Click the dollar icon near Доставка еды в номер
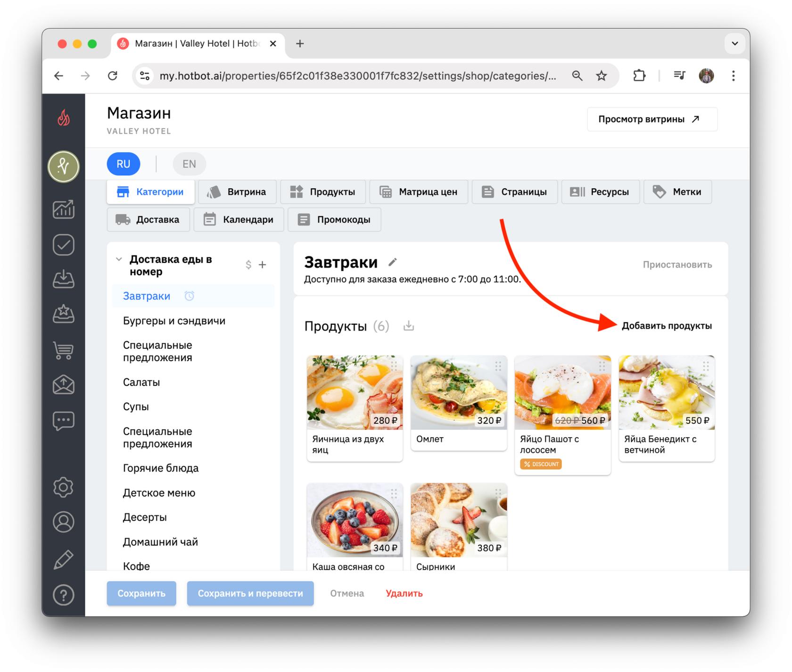 [x=248, y=265]
